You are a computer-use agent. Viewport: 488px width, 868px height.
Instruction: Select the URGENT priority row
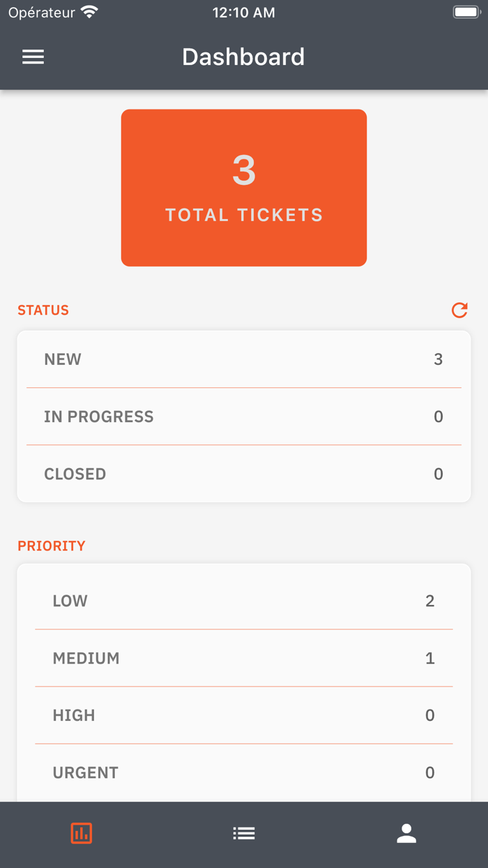coord(244,772)
